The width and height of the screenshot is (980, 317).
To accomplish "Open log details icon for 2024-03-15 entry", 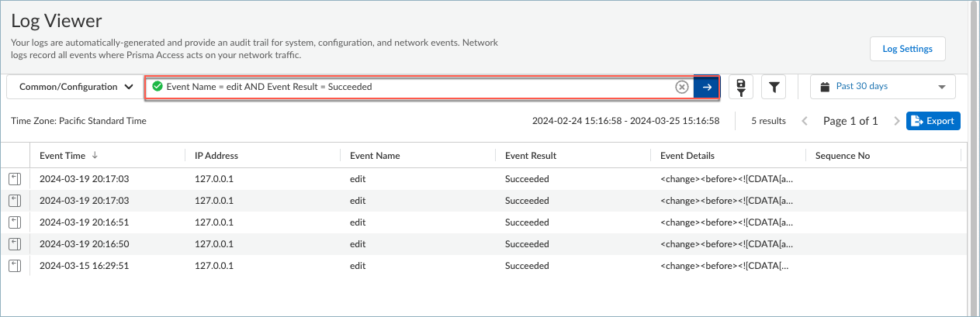I will coord(15,266).
